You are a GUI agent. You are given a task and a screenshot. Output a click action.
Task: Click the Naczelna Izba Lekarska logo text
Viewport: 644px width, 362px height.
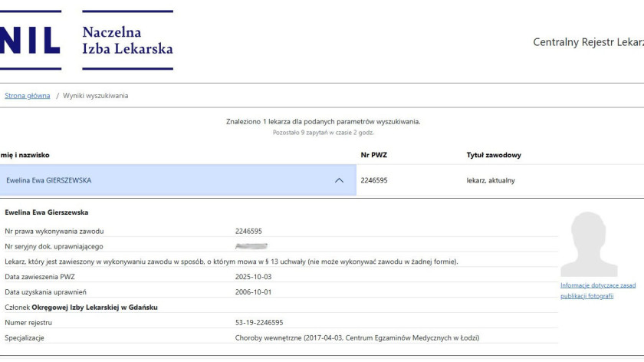point(127,40)
